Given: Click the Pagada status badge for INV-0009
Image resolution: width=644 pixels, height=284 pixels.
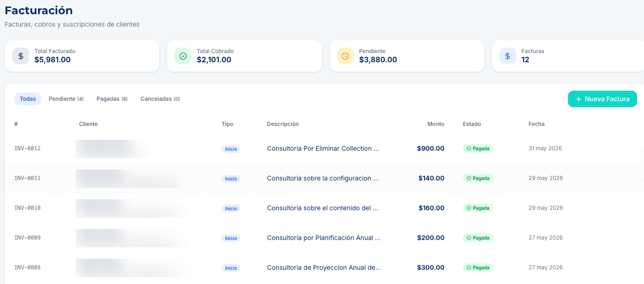Looking at the screenshot, I should click(478, 238).
